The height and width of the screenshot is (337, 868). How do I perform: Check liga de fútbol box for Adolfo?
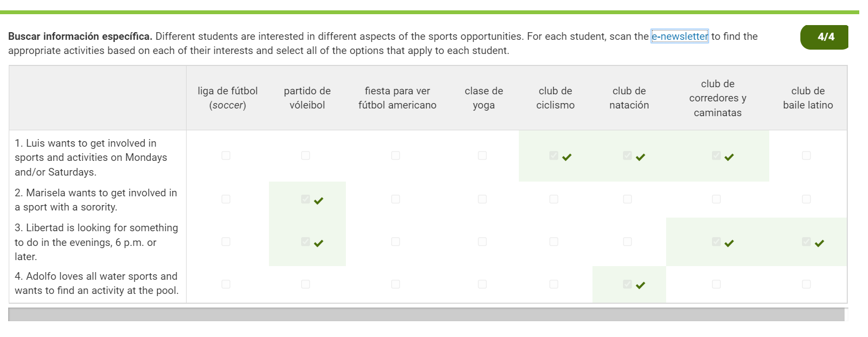(x=226, y=284)
